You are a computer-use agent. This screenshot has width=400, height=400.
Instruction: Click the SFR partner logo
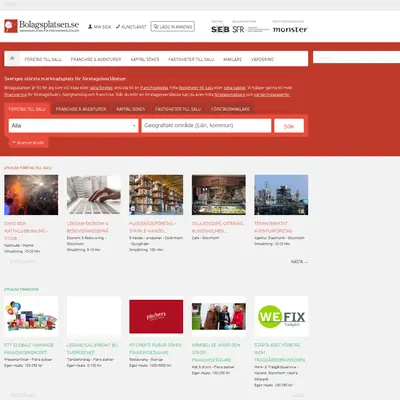238,29
